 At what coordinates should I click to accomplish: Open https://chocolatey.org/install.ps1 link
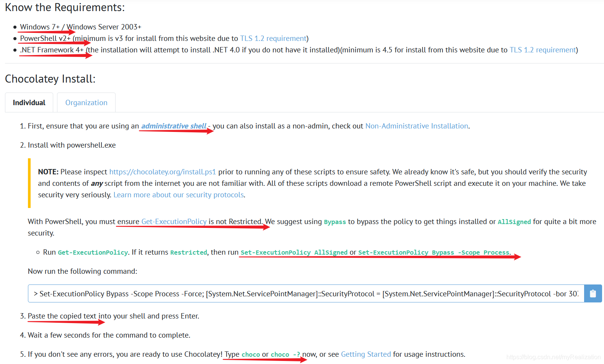163,172
